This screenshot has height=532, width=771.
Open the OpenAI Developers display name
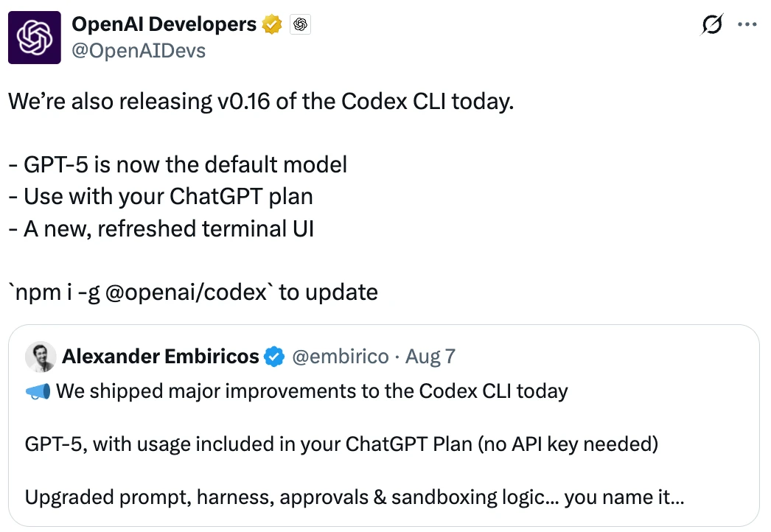click(164, 24)
